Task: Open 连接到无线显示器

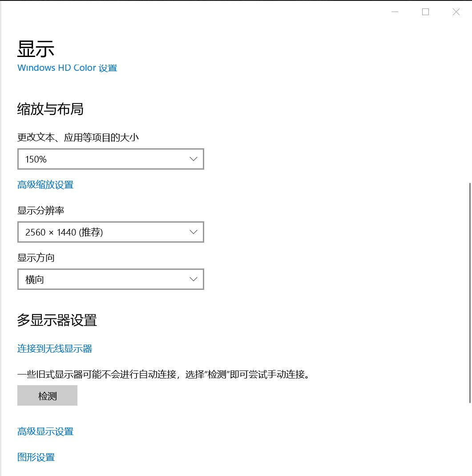Action: click(54, 349)
